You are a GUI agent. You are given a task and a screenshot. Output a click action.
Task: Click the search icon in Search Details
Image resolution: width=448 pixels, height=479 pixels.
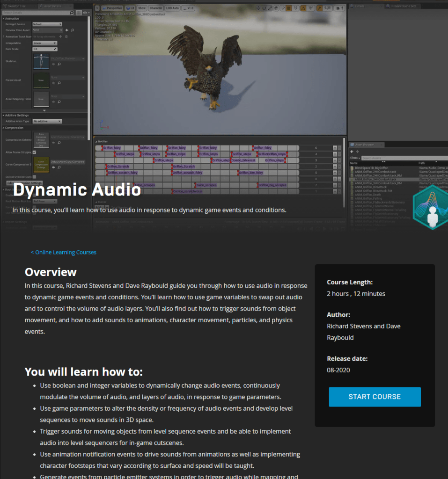pyautogui.click(x=71, y=13)
